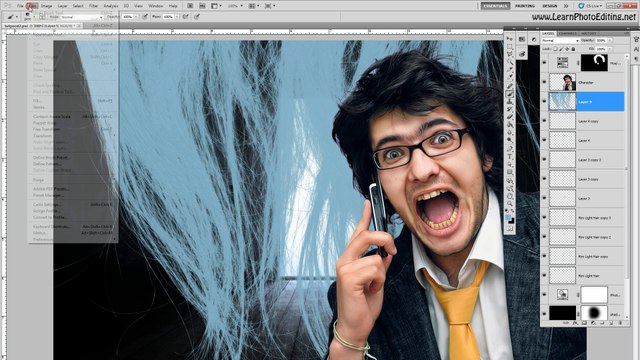Screen dimensions: 640x360
Task: Open the Image menu
Action: (46, 6)
